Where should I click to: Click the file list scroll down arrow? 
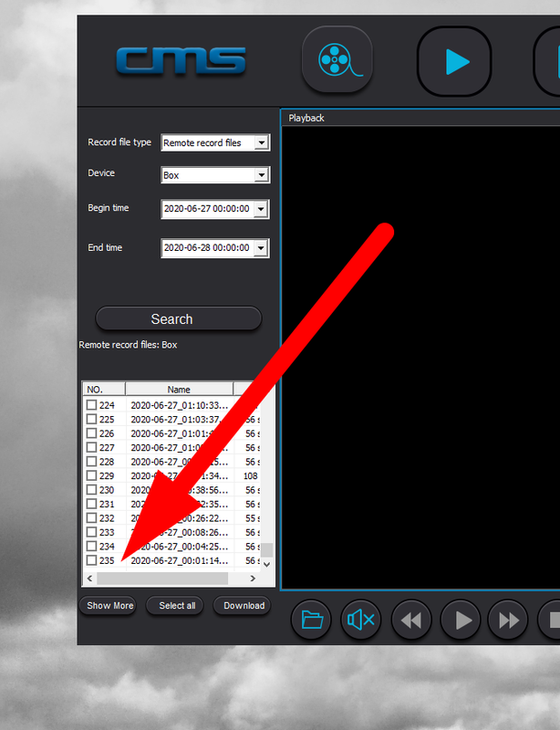click(x=266, y=564)
